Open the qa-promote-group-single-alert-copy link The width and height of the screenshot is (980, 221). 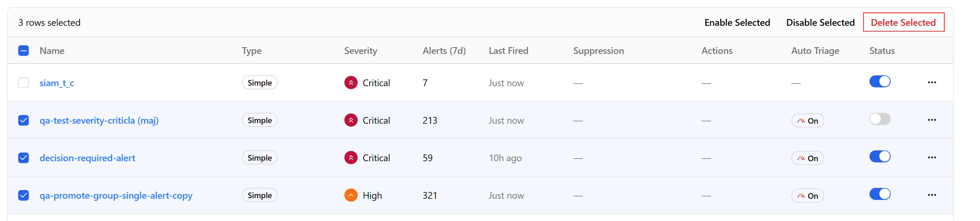(x=116, y=195)
